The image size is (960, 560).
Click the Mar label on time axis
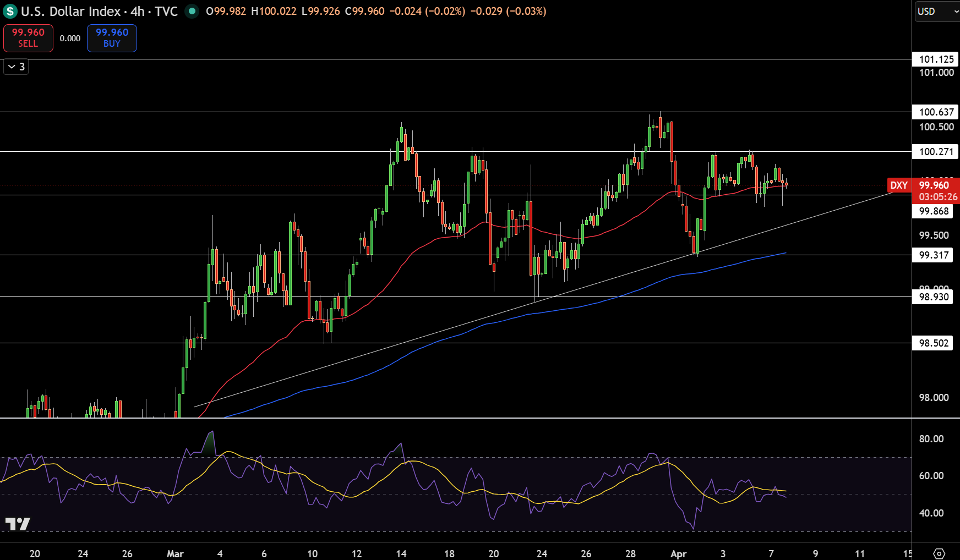(175, 554)
